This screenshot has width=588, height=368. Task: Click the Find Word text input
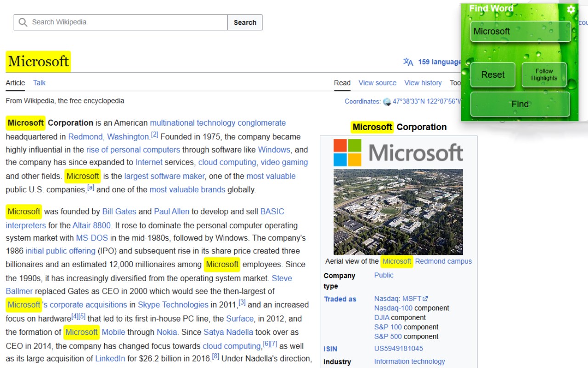pos(520,31)
